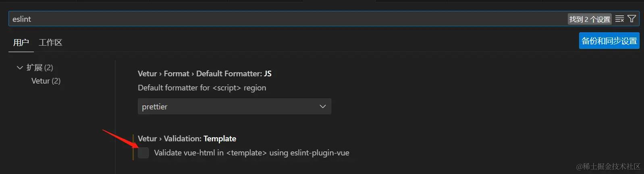Click the clear settings search icon
644x174 pixels.
coord(619,19)
